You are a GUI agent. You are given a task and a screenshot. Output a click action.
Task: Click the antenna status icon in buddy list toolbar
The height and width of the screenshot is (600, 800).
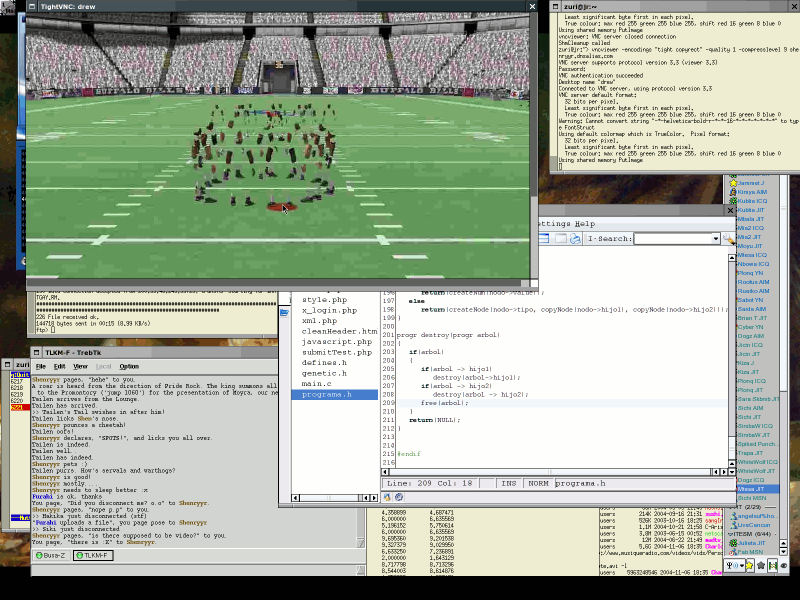coord(729,566)
